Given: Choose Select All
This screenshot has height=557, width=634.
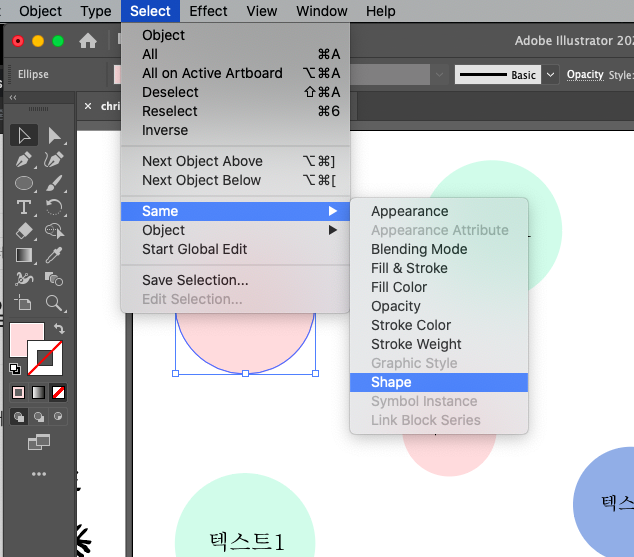Looking at the screenshot, I should [x=235, y=54].
